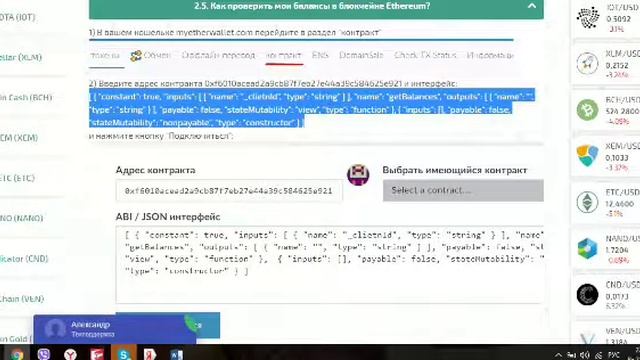Screen dimensions: 640x360
Task: Click the 0.5092 IOT/USD price value
Action: (x=618, y=19)
